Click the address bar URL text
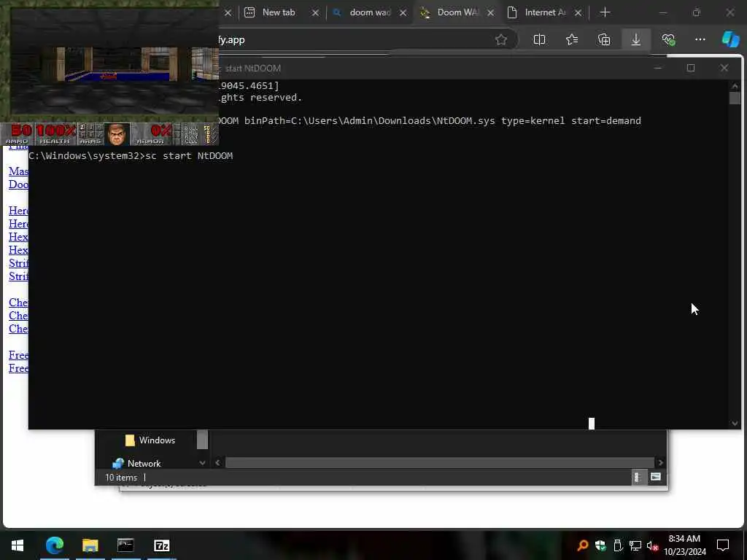The height and width of the screenshot is (560, 747). 231,40
